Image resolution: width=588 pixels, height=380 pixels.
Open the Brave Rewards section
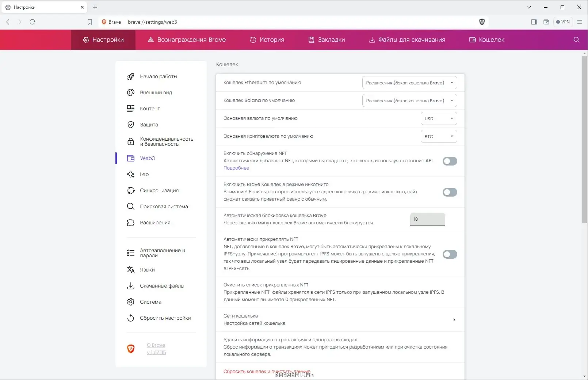point(187,39)
